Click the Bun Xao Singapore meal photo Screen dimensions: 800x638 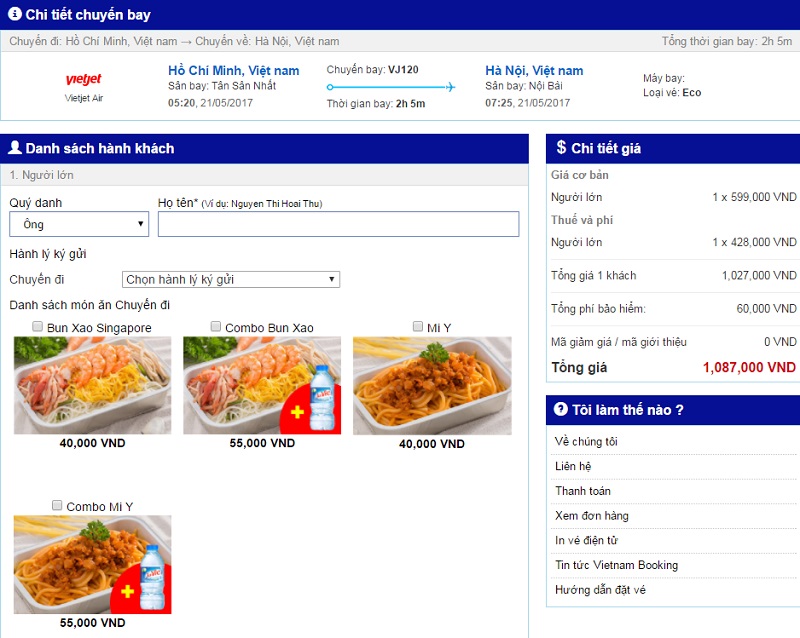92,385
